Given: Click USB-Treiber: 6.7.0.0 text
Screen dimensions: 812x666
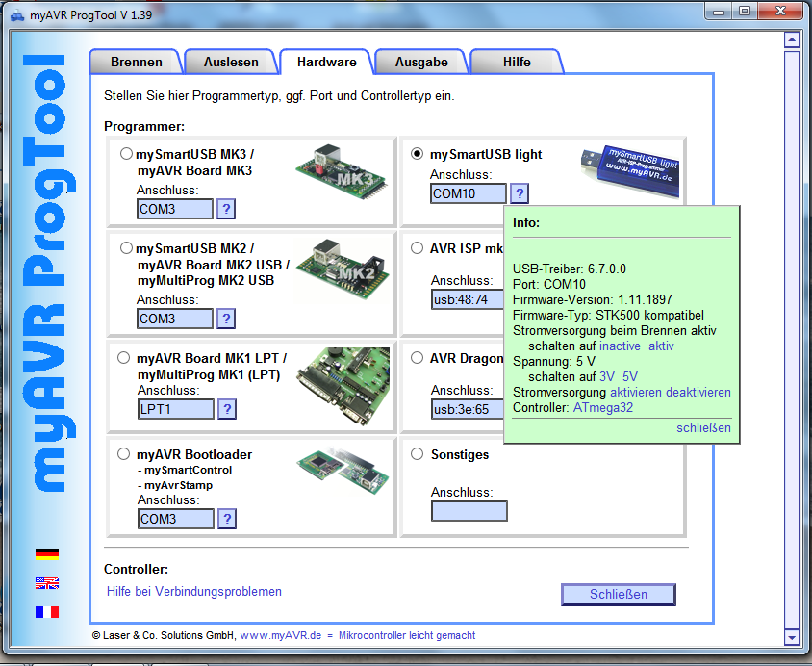Looking at the screenshot, I should [570, 269].
